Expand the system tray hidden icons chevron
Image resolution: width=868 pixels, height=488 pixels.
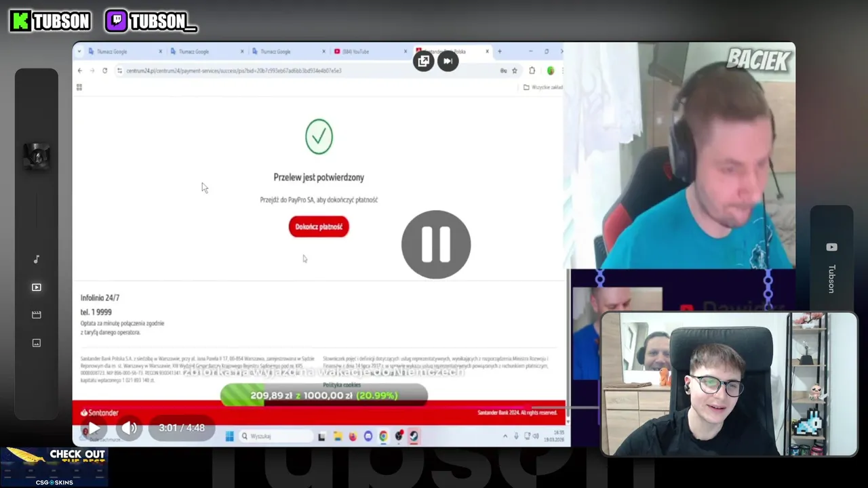click(505, 436)
